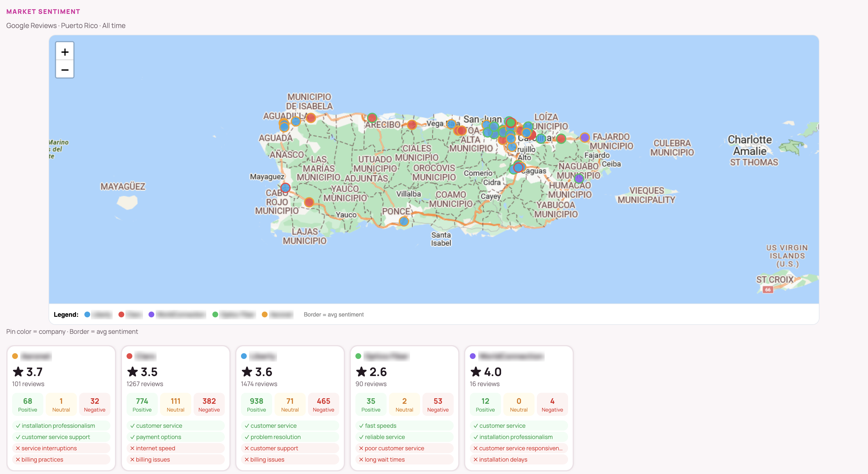Click the red legend swatch
This screenshot has width=868, height=474.
(x=121, y=314)
